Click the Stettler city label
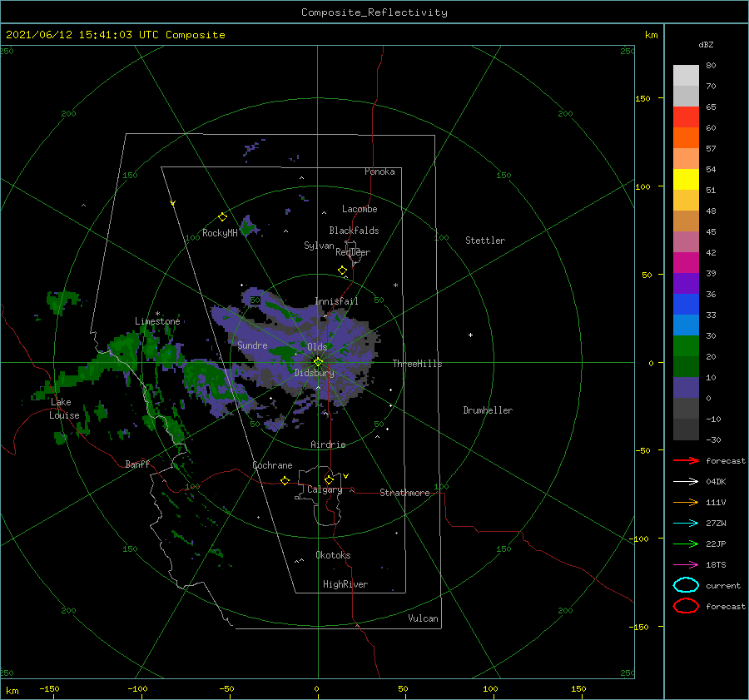The image size is (749, 700). 485,241
